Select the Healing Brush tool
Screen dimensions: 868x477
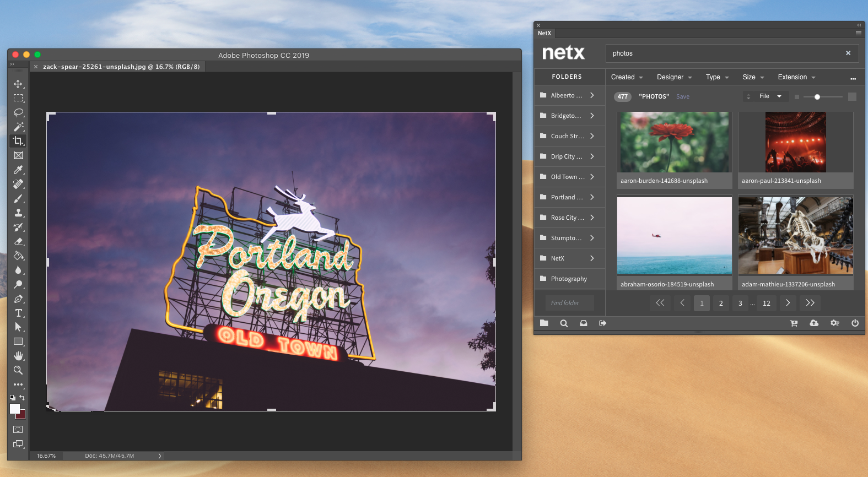(18, 184)
